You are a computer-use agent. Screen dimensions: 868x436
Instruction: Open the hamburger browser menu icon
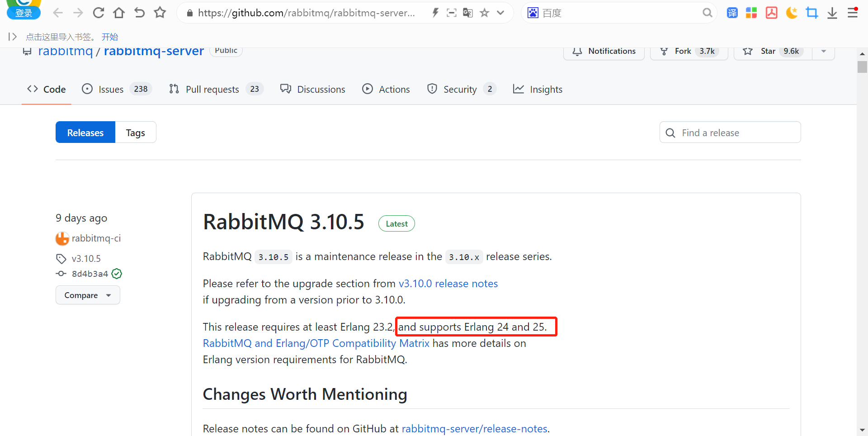[853, 13]
